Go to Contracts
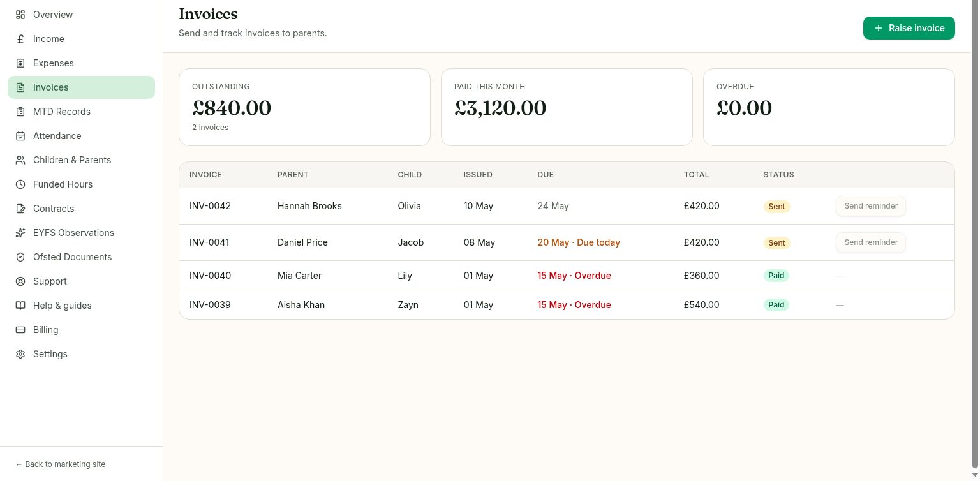The image size is (980, 481). point(81,209)
